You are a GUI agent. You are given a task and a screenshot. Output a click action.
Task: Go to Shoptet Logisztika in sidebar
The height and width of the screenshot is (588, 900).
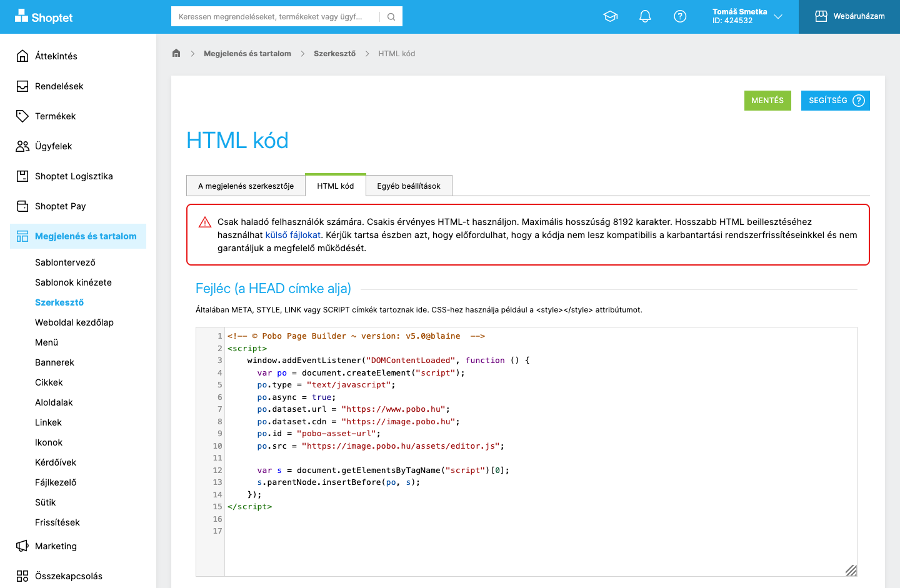point(74,176)
